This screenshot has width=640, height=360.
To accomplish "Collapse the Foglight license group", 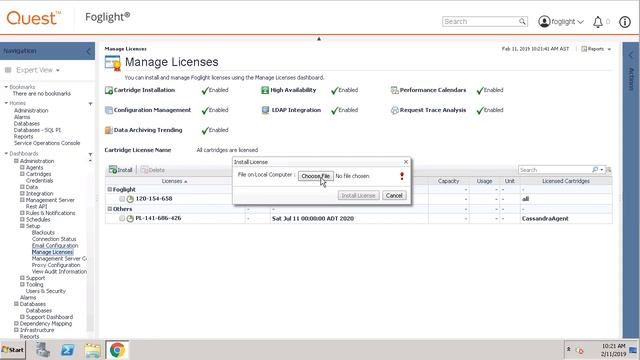I will [x=109, y=189].
